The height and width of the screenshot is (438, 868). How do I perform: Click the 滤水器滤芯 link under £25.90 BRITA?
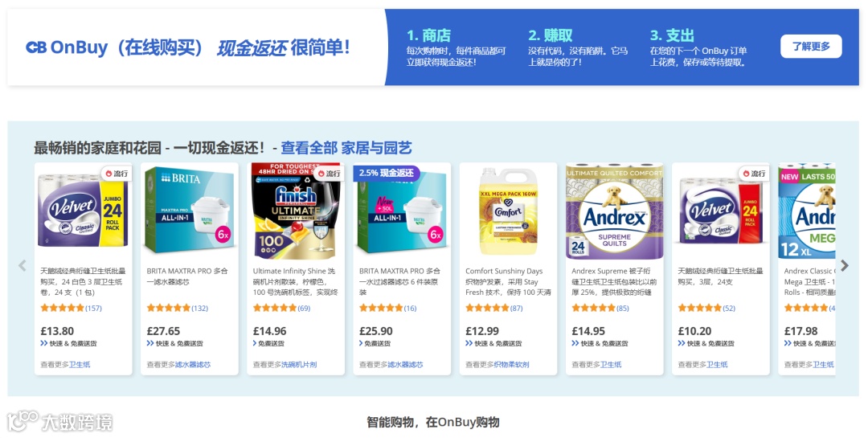[405, 364]
